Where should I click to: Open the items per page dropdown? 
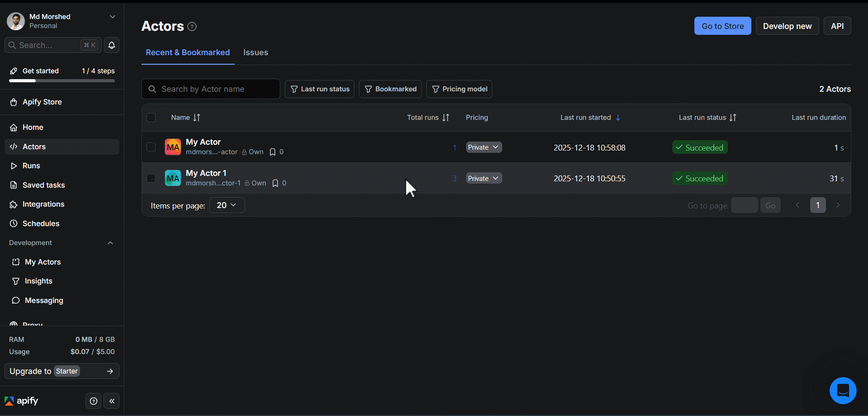point(227,205)
